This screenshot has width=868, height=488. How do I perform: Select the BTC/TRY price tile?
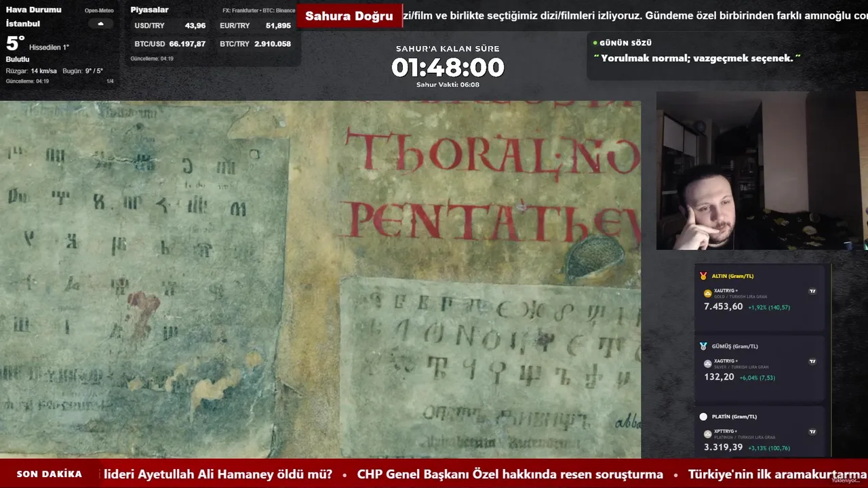click(x=255, y=44)
